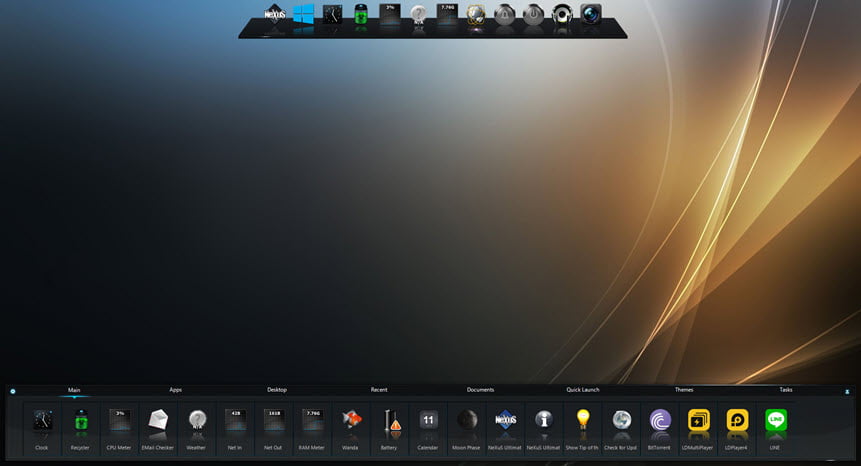Image resolution: width=861 pixels, height=466 pixels.
Task: Click the Nexus logo in the top dock
Action: (x=275, y=15)
